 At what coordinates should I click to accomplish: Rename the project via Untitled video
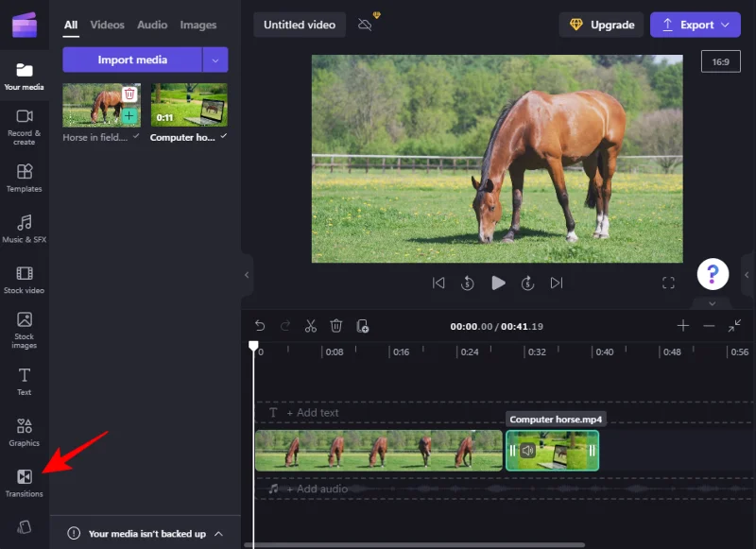(299, 24)
